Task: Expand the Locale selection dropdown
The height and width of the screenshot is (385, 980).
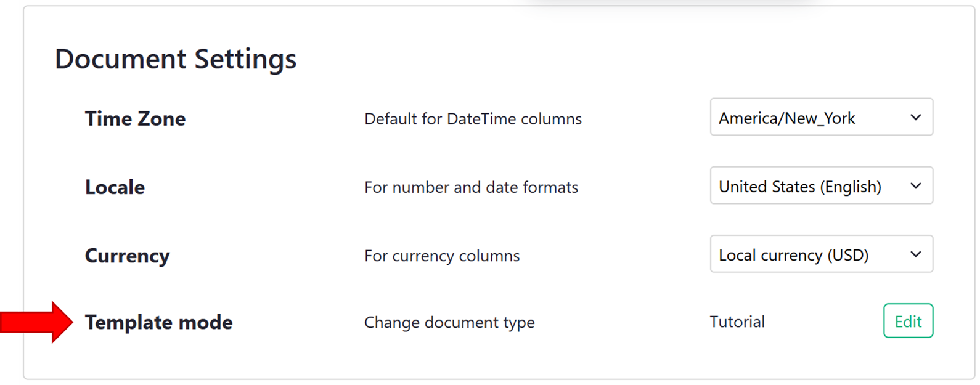Action: pos(822,186)
